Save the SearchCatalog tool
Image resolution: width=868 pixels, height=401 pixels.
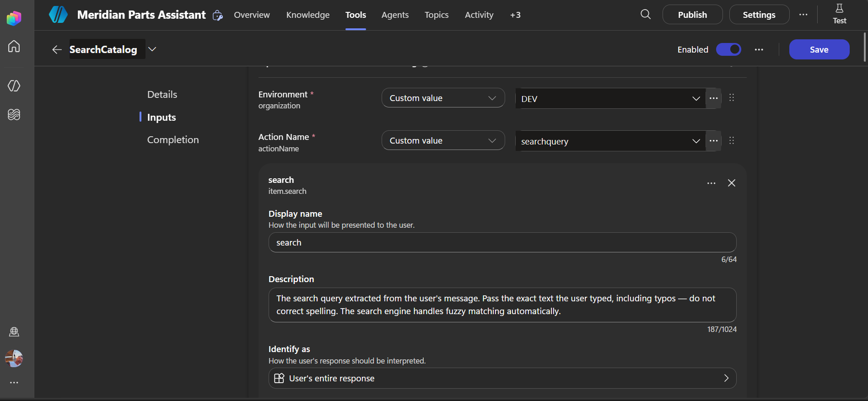(819, 49)
